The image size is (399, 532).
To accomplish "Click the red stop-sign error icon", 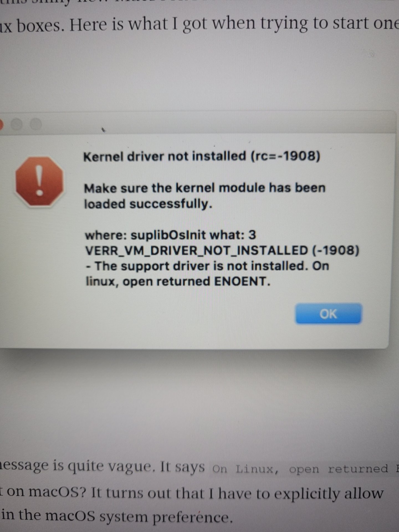I will pyautogui.click(x=40, y=181).
